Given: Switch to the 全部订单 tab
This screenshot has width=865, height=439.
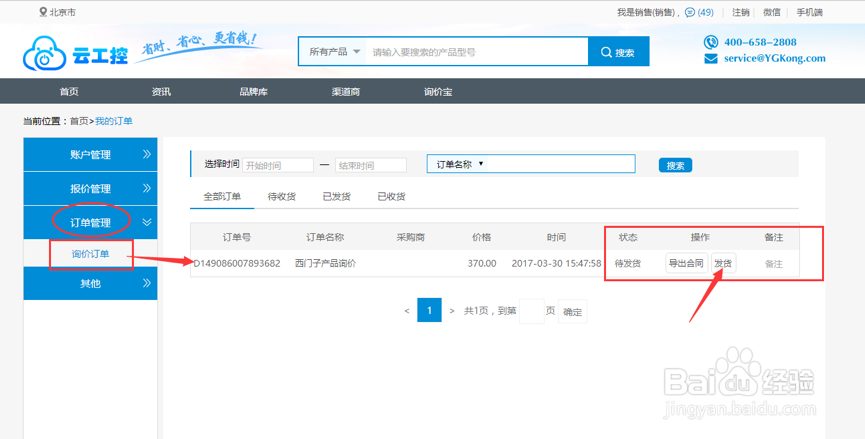Looking at the screenshot, I should pos(222,196).
